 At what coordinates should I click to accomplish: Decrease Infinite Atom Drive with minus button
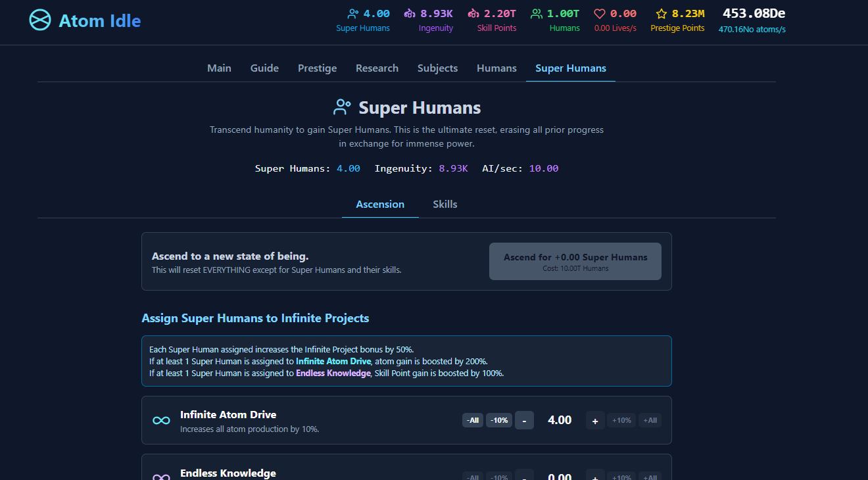524,420
